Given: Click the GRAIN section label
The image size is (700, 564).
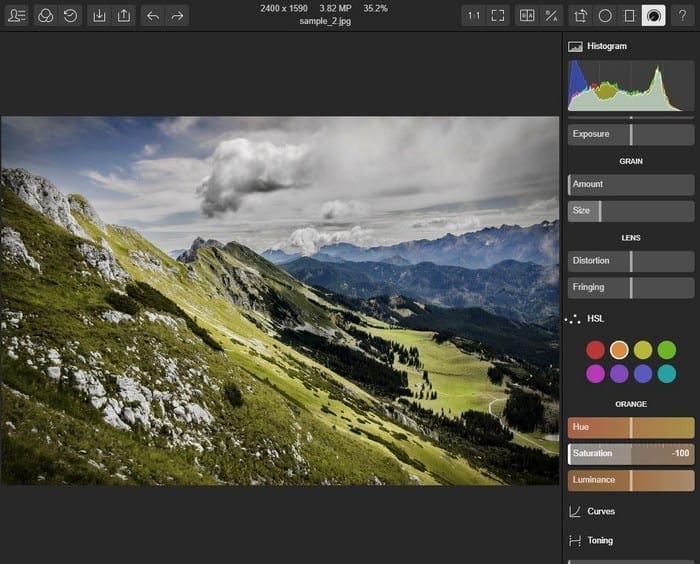Looking at the screenshot, I should point(631,161).
